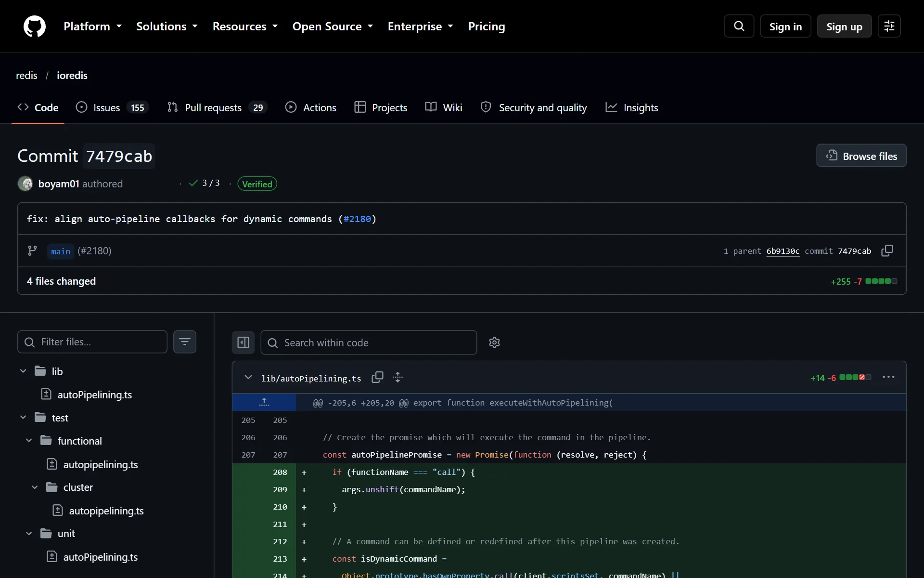The height and width of the screenshot is (578, 924).
Task: Click the file icon for unit autoPipelining.ts
Action: (x=52, y=556)
